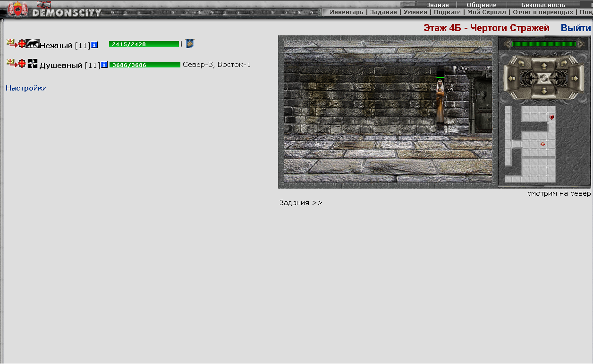Open info icon next to Нежный
This screenshot has height=364, width=593.
[x=94, y=45]
